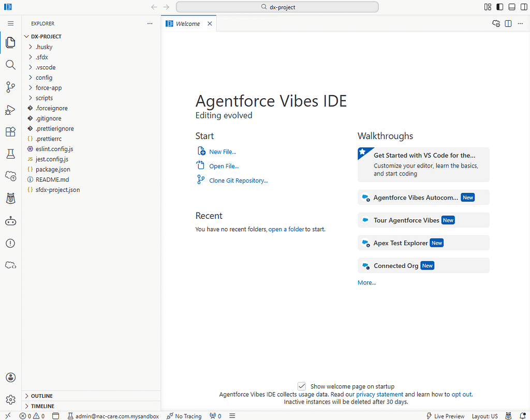Open the Run and Debug view icon

10,110
